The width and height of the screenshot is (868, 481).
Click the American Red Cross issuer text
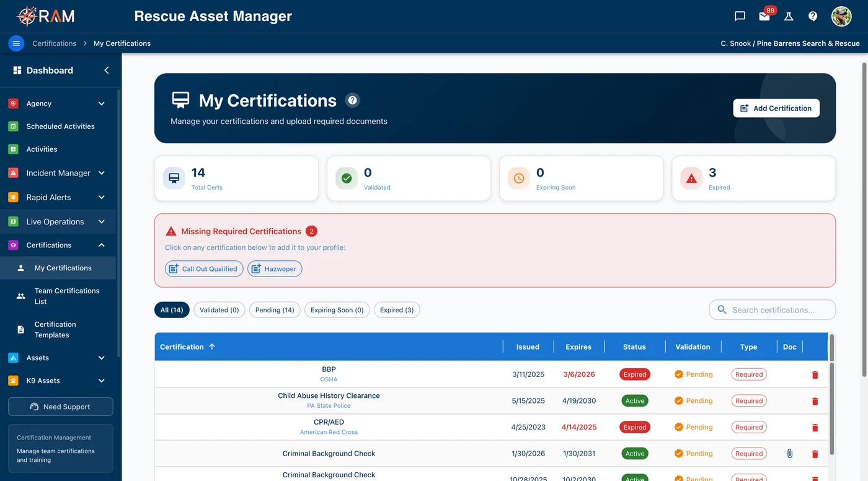329,432
